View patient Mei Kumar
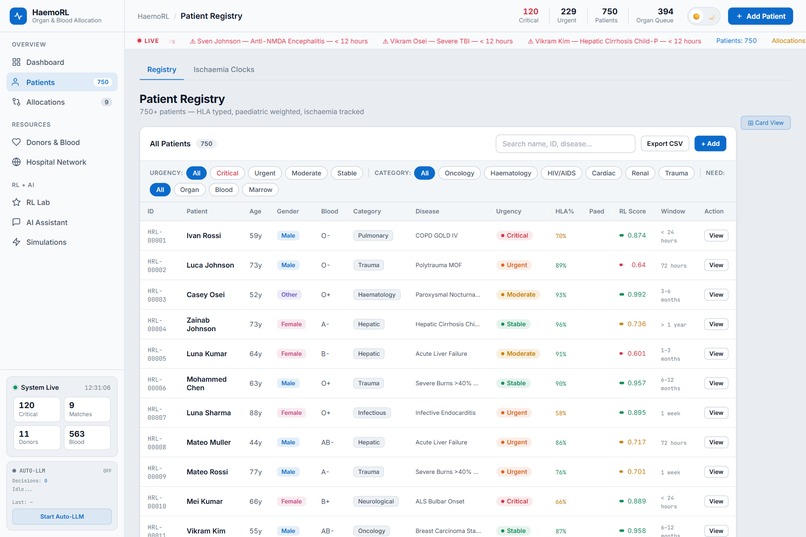 click(x=716, y=502)
